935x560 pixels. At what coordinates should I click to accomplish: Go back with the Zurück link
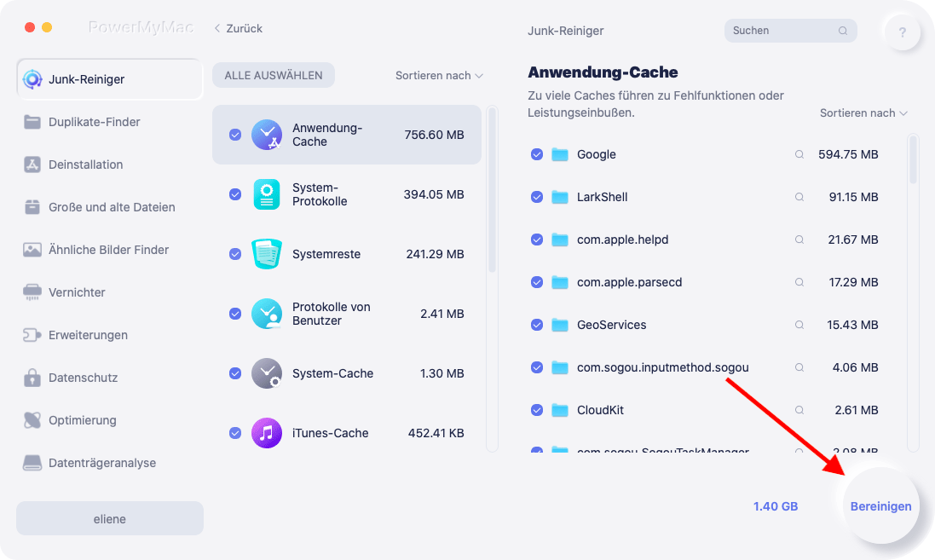239,29
